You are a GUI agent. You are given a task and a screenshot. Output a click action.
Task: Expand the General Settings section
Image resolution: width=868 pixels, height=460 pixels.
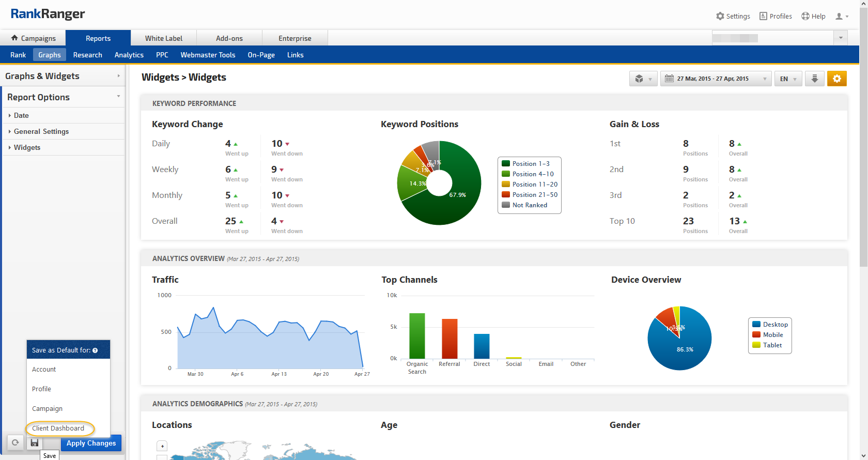(x=41, y=131)
